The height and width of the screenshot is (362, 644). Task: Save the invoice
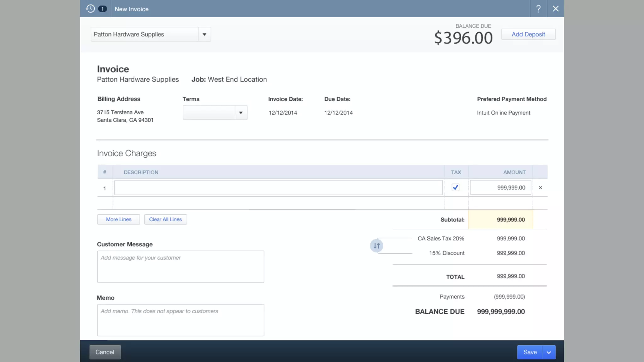click(530, 352)
